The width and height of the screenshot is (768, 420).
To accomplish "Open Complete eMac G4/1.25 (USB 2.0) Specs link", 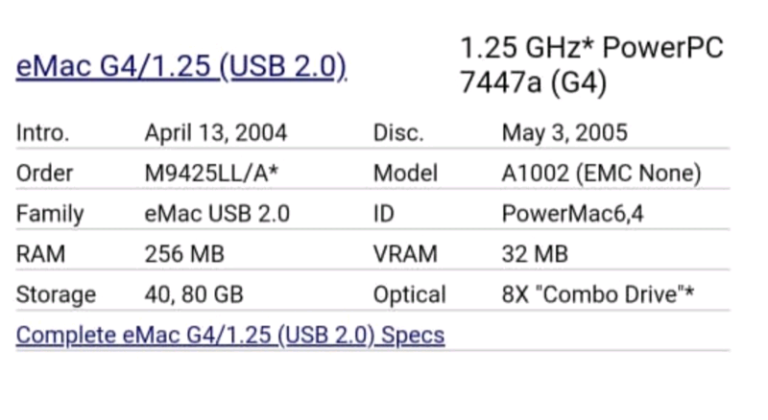I will pos(230,334).
